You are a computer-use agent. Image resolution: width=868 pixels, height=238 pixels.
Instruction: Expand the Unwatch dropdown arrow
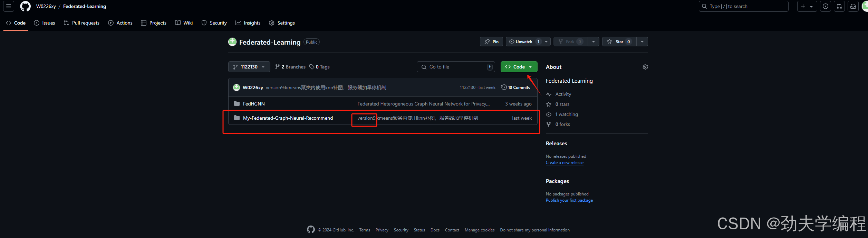[x=546, y=42]
